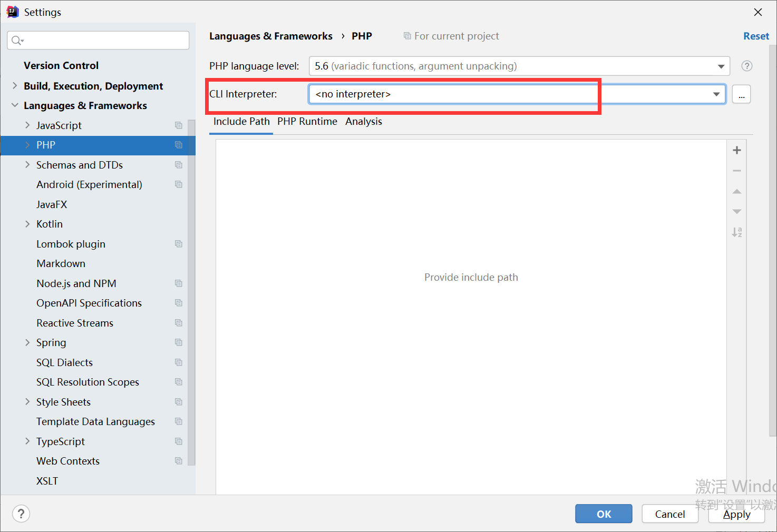The width and height of the screenshot is (777, 532).
Task: Expand Build, Execution, Deployment section
Action: (x=15, y=85)
